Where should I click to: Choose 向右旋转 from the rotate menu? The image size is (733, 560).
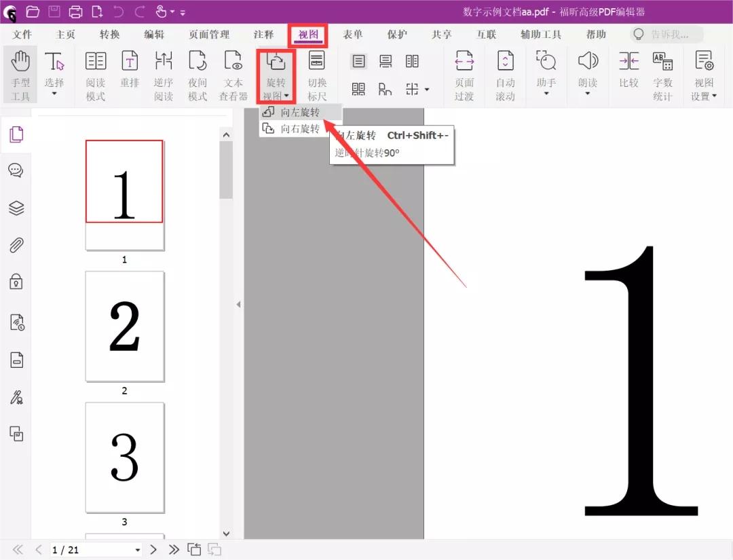coord(299,128)
